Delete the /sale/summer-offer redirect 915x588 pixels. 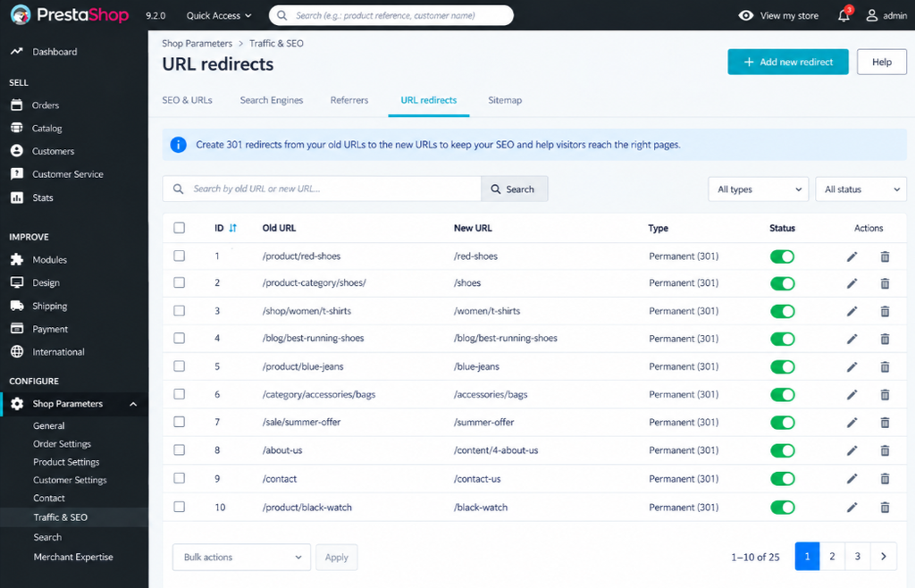(885, 423)
